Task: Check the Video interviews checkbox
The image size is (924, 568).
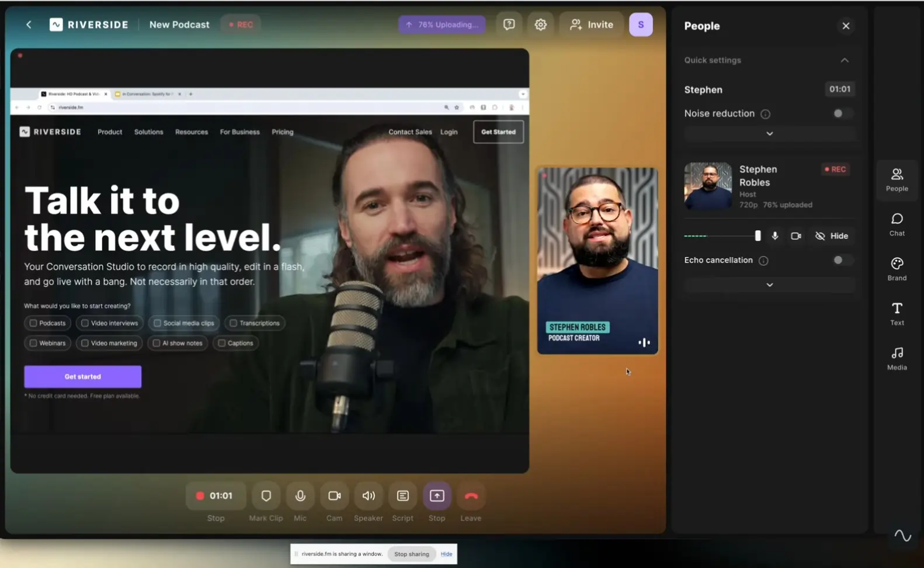Action: (x=85, y=323)
